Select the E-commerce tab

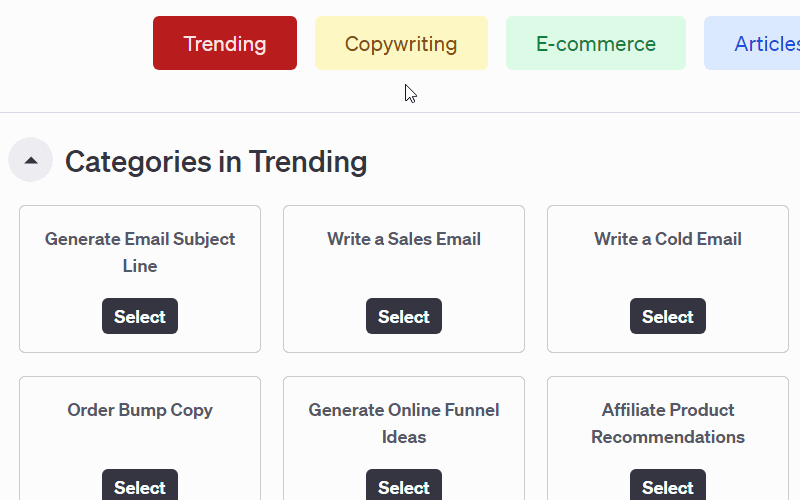596,44
